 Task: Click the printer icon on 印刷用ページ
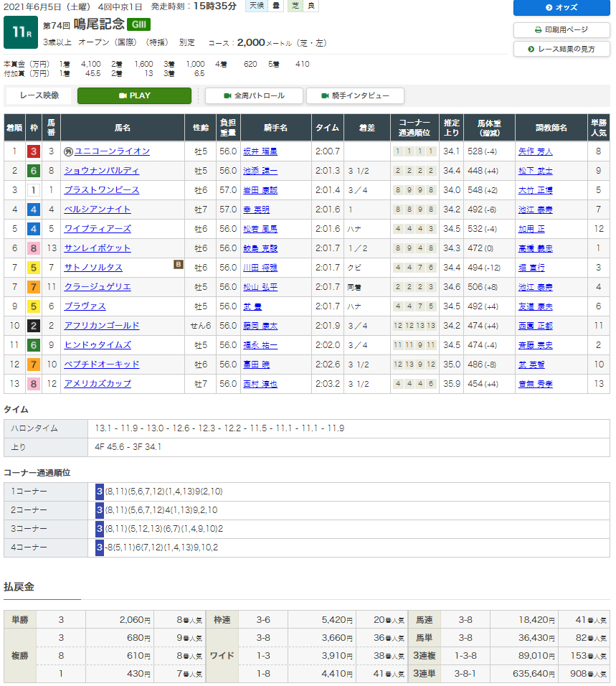pos(539,30)
